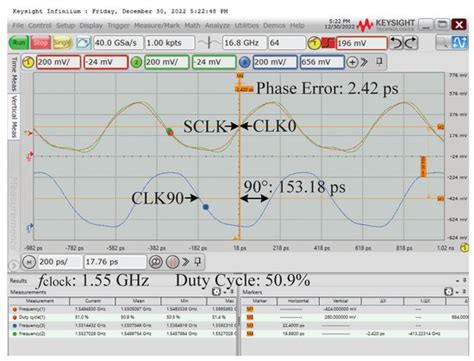Open the Math menu
The image size is (474, 361).
[x=192, y=25]
